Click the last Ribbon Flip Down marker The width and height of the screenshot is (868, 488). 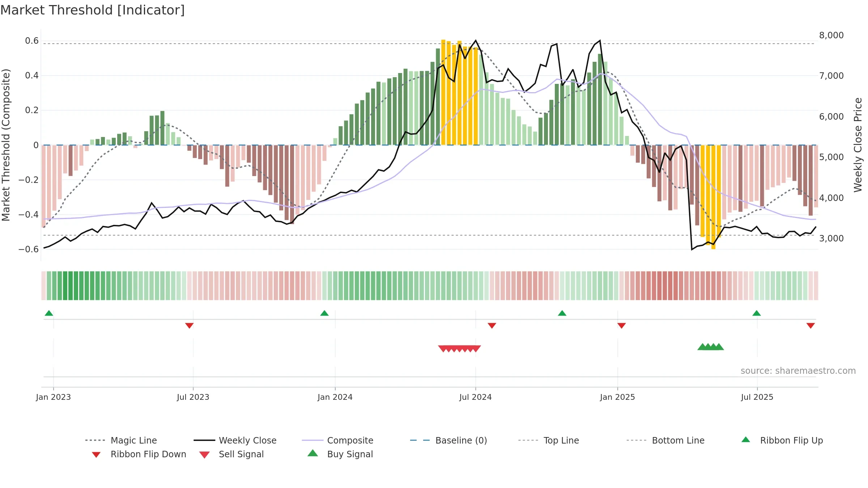pyautogui.click(x=810, y=326)
